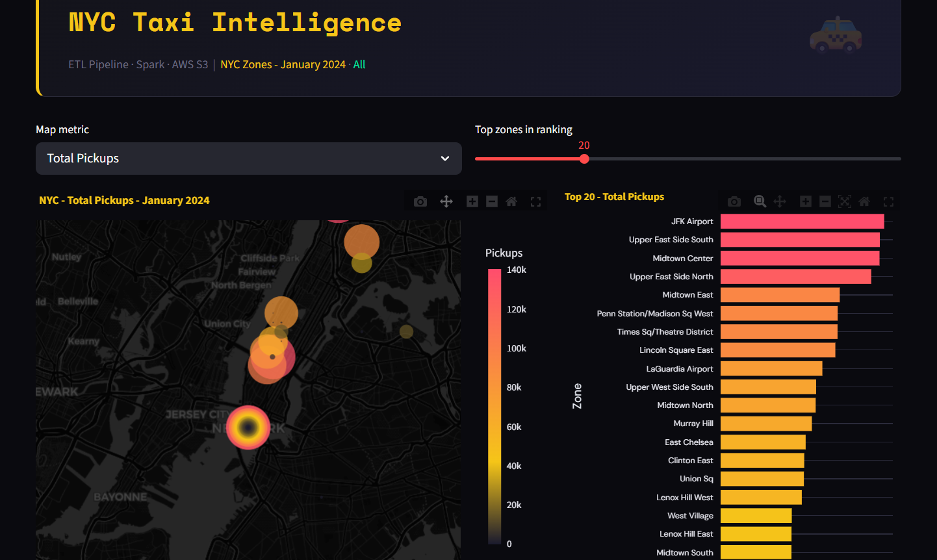Click autoscale icon on the bar chart

(845, 201)
